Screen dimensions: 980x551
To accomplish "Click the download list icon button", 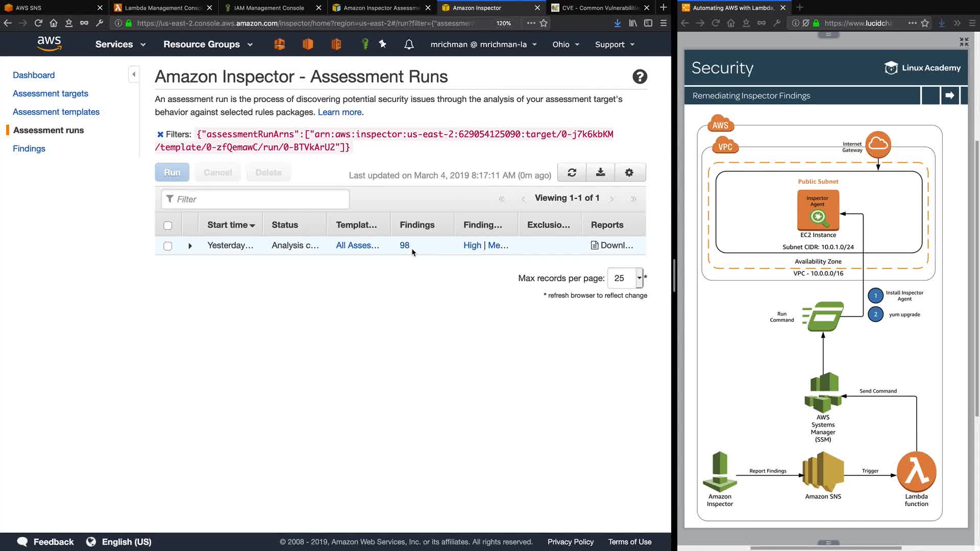I will click(x=600, y=172).
